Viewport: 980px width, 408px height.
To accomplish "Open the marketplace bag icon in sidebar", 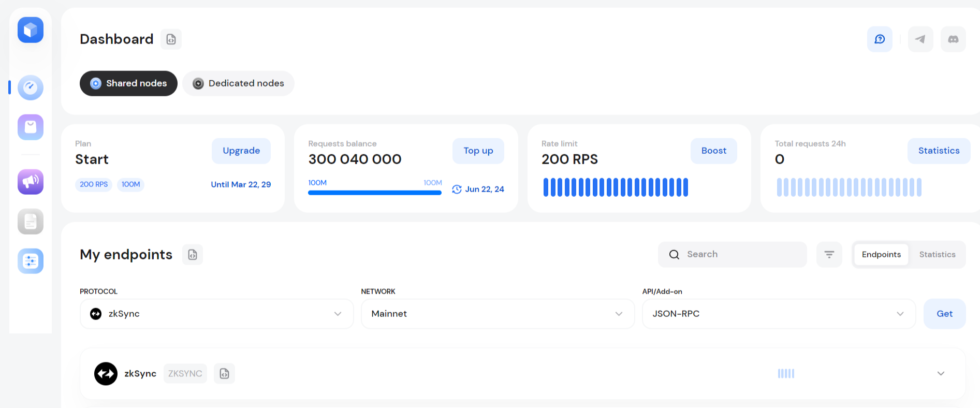I will (31, 127).
